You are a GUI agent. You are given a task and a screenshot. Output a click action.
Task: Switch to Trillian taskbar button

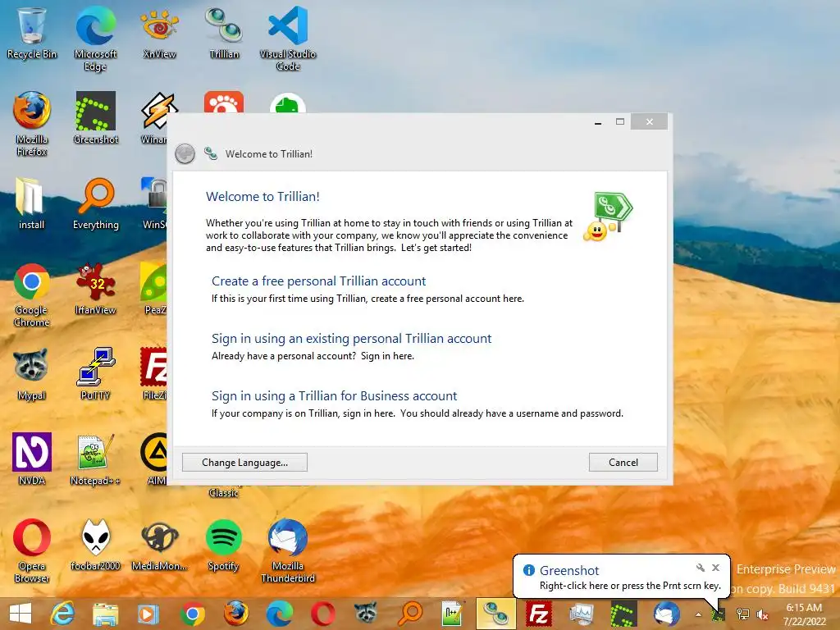pyautogui.click(x=496, y=614)
